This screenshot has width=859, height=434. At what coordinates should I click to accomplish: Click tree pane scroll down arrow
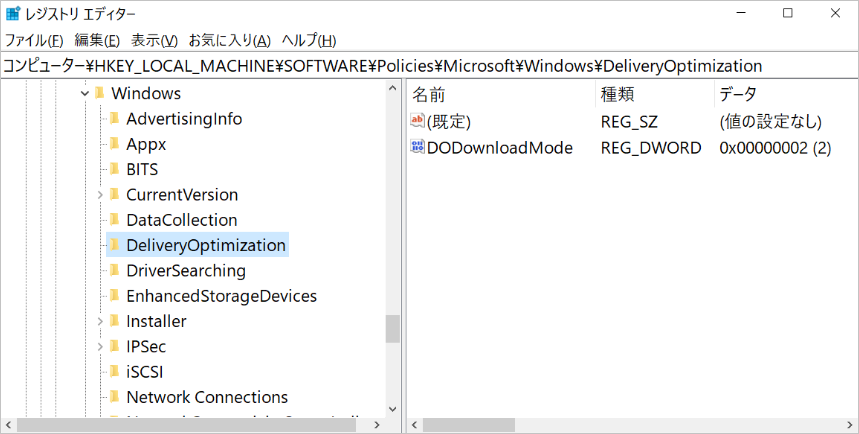392,409
